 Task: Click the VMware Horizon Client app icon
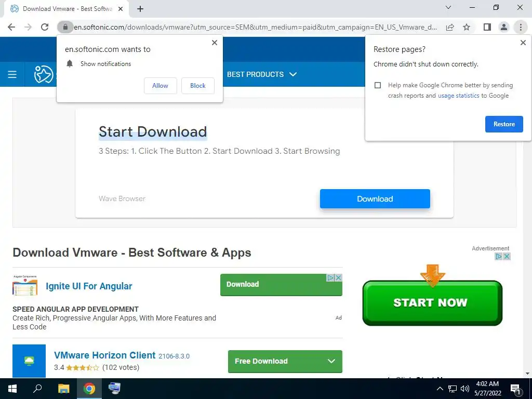coord(29,361)
